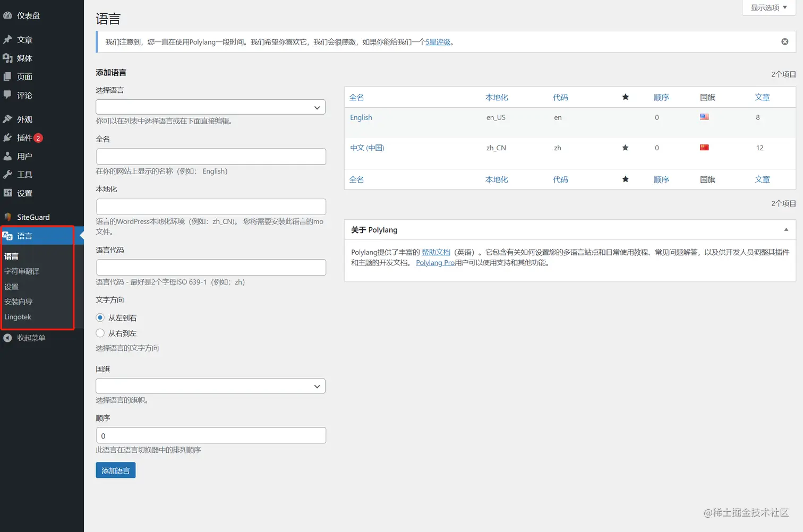Select 从右到左 text direction
This screenshot has width=803, height=532.
click(100, 333)
